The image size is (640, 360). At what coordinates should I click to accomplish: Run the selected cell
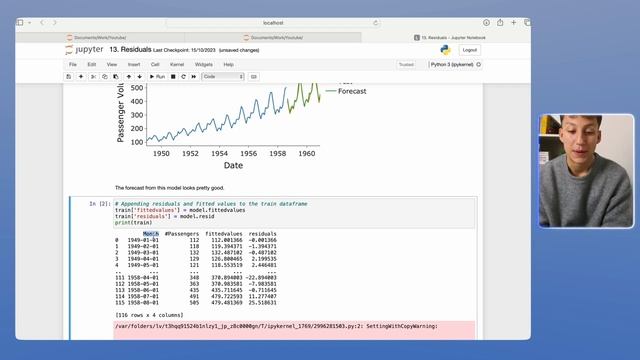click(x=157, y=77)
